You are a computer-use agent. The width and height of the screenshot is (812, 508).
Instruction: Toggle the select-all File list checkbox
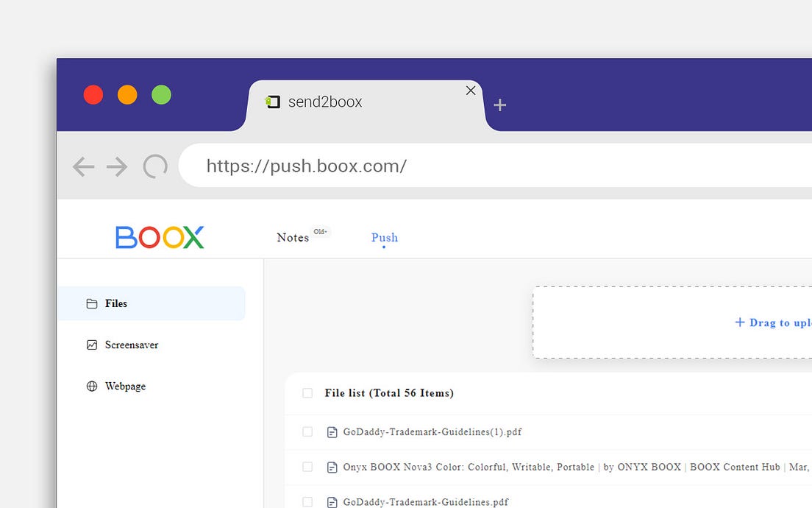click(307, 393)
